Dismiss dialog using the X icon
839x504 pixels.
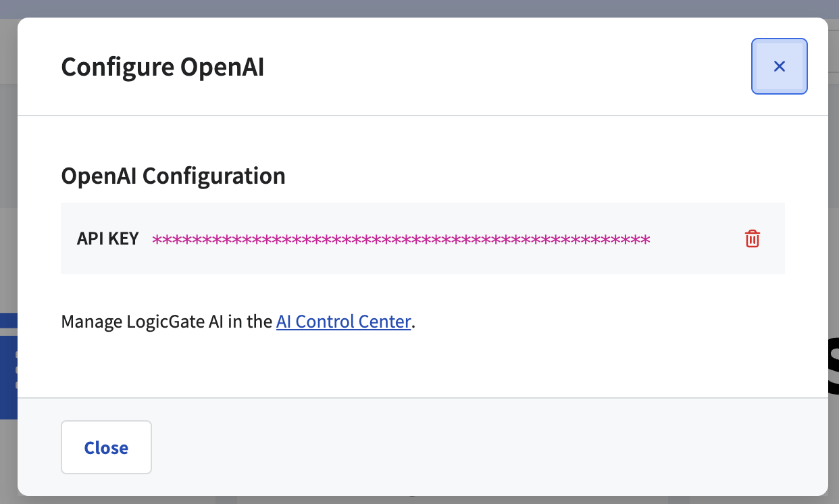tap(780, 66)
